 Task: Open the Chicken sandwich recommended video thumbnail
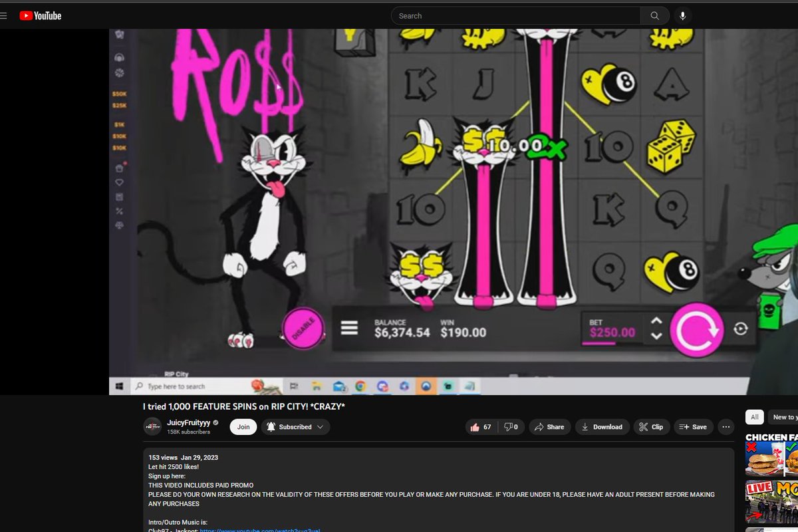(771, 455)
